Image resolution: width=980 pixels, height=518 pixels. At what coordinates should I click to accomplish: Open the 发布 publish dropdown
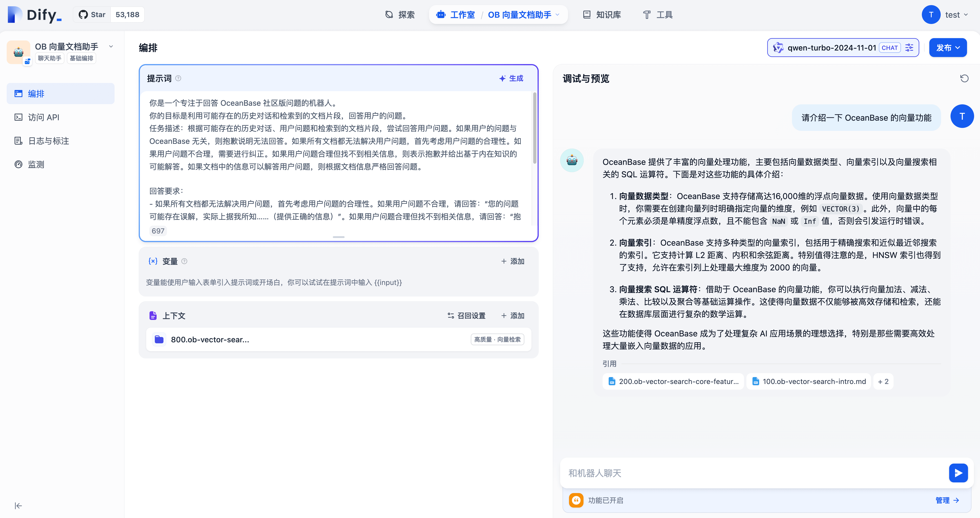tap(948, 48)
